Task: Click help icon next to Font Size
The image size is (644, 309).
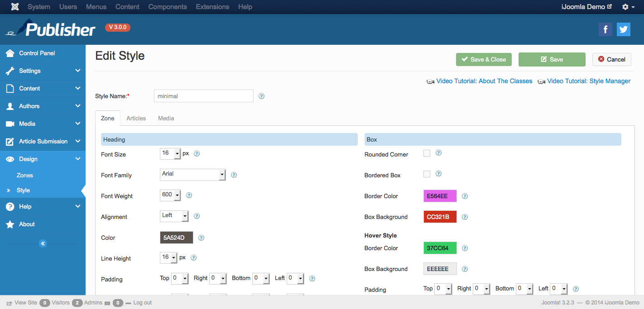Action: point(197,153)
